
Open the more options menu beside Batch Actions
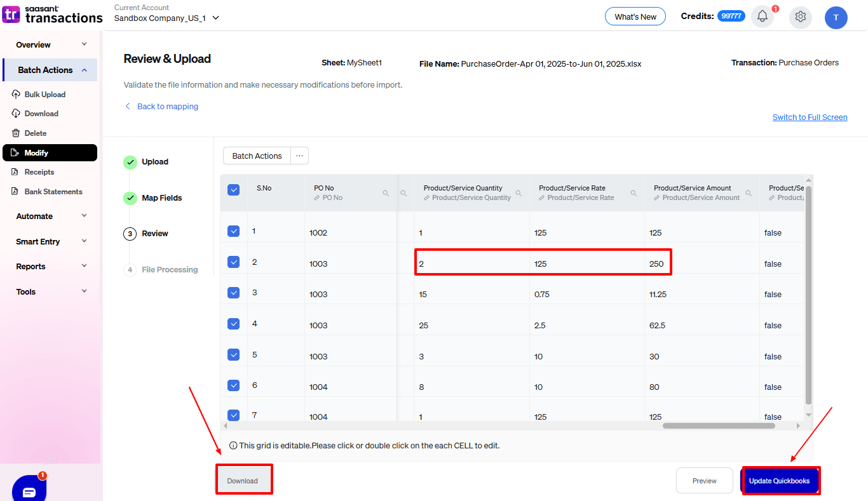(x=299, y=156)
